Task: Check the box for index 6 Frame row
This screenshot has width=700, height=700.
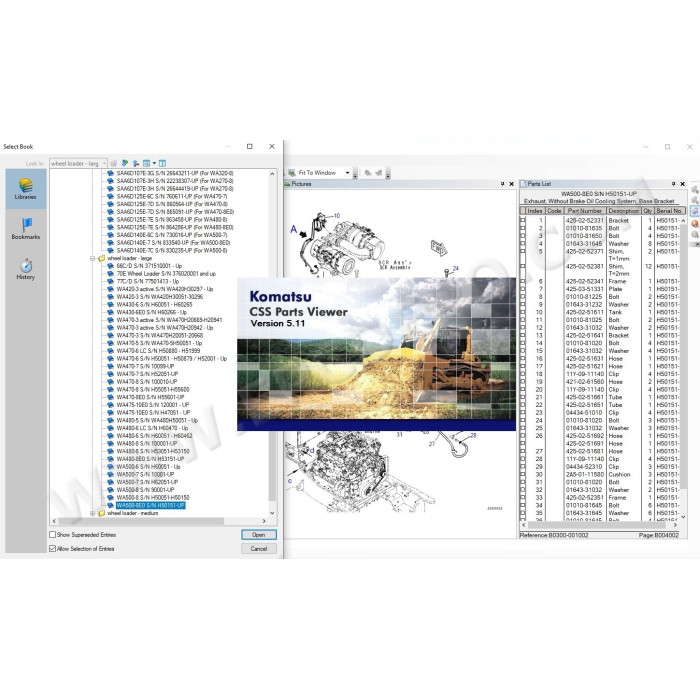Action: pos(523,281)
